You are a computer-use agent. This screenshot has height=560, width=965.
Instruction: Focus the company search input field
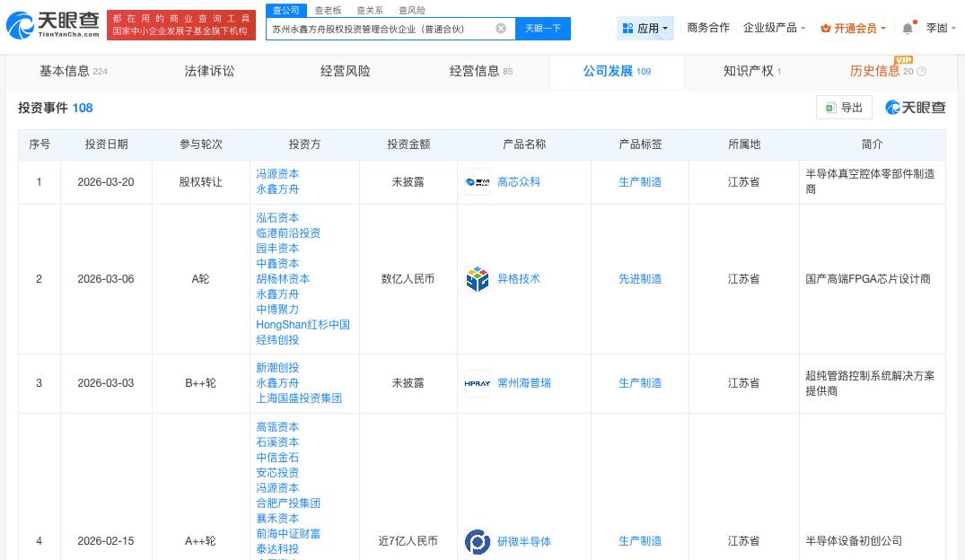coord(382,29)
